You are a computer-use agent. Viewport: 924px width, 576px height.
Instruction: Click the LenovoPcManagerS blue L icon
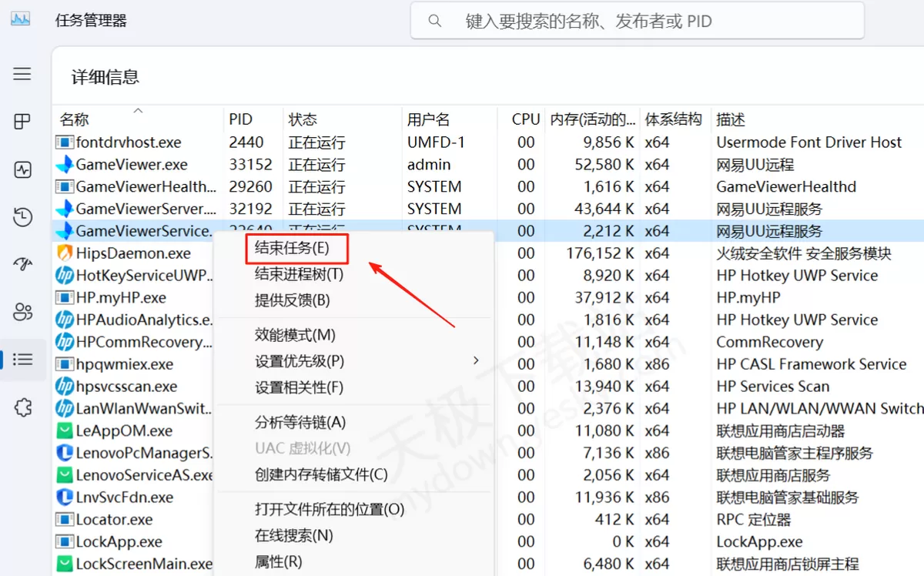tap(65, 453)
